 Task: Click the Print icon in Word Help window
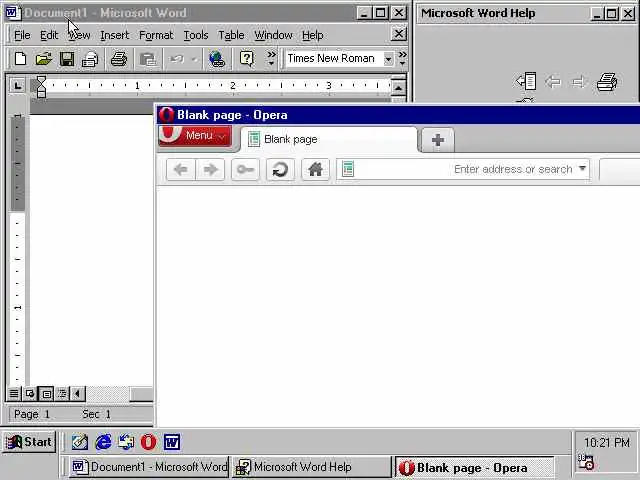click(x=607, y=82)
